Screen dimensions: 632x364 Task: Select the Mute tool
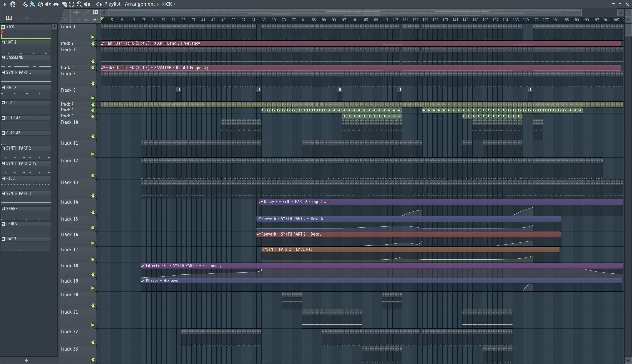(x=48, y=4)
